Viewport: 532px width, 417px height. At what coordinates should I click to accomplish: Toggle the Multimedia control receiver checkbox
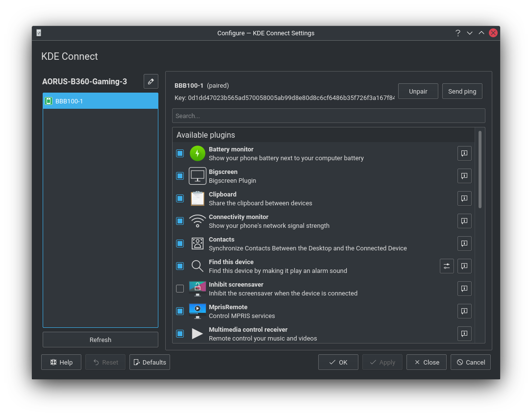[x=180, y=334]
